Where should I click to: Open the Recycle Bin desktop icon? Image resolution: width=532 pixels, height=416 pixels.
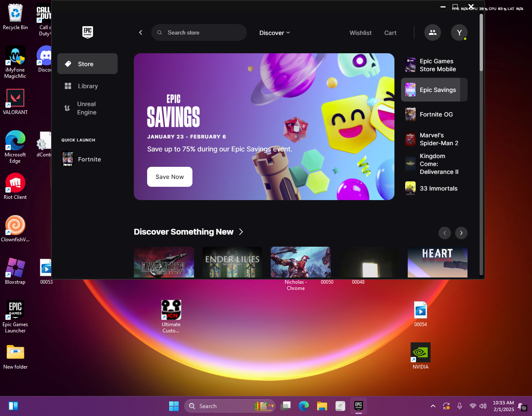click(15, 17)
